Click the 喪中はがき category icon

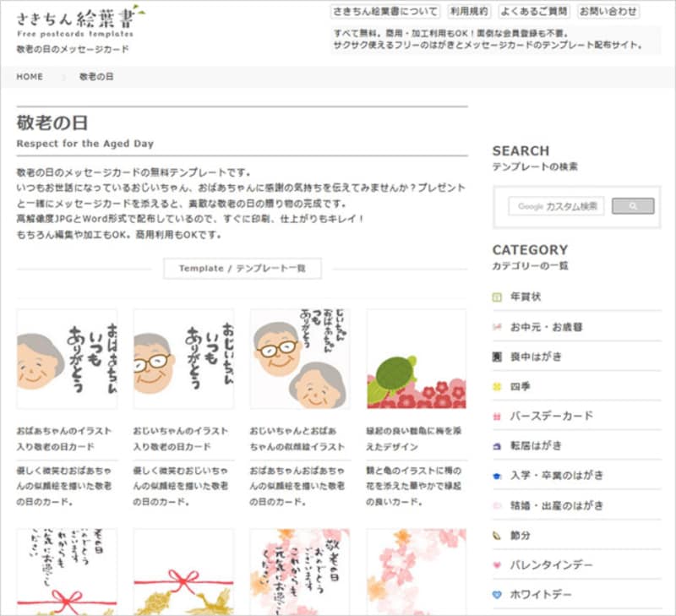point(497,357)
